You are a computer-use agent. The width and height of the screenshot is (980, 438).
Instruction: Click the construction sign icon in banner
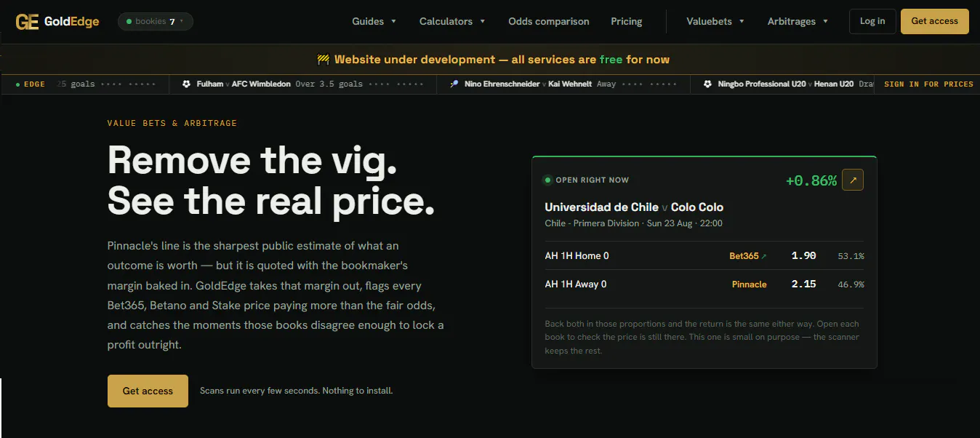pyautogui.click(x=324, y=60)
